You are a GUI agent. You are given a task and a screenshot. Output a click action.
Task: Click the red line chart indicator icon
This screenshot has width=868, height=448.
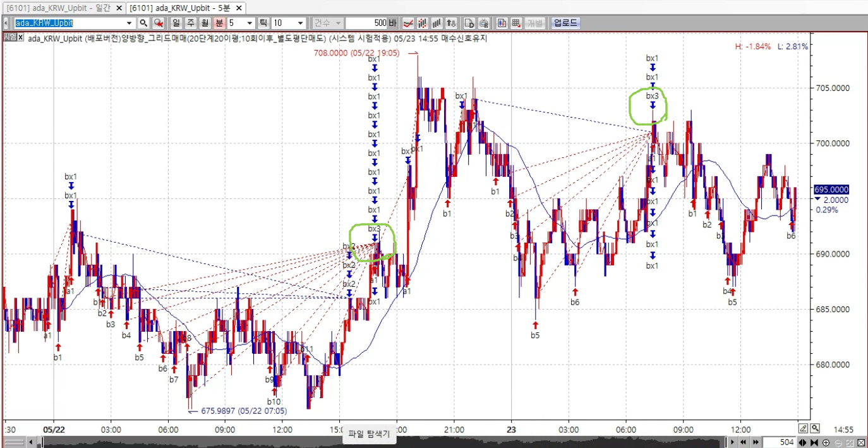click(x=409, y=23)
